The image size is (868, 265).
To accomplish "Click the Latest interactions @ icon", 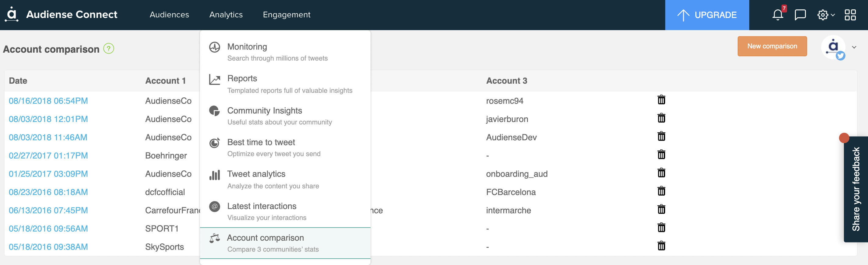I will [x=215, y=206].
